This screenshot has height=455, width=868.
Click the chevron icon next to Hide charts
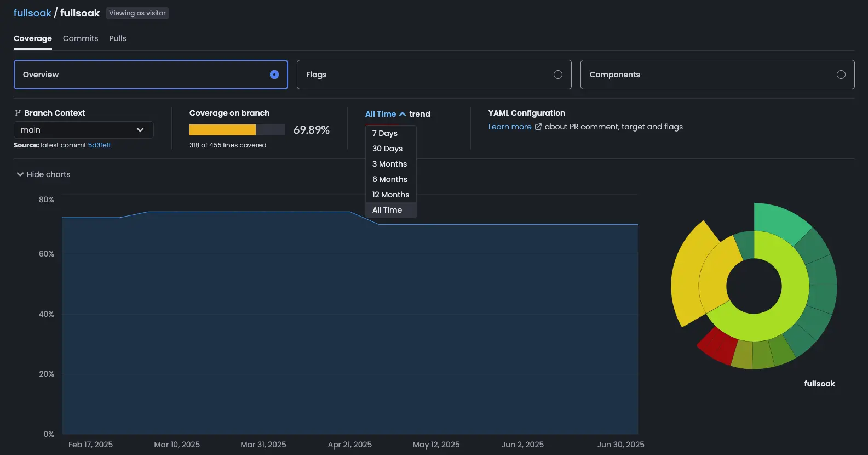(x=20, y=174)
